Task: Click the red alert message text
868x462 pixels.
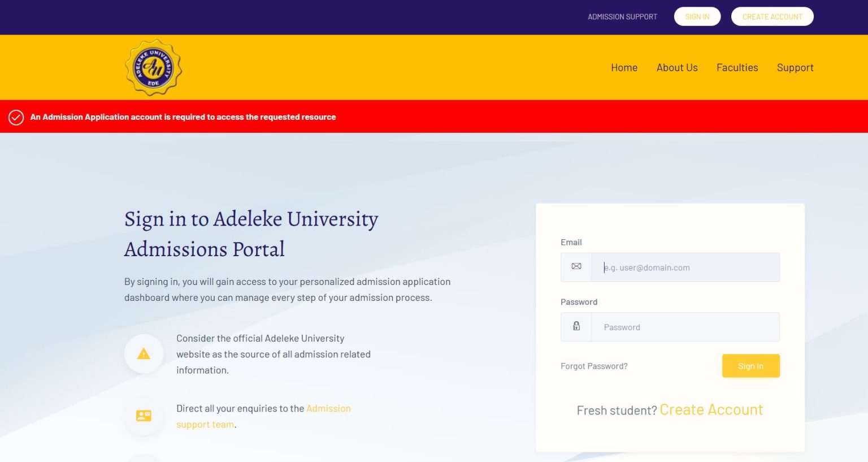Action: [x=183, y=117]
